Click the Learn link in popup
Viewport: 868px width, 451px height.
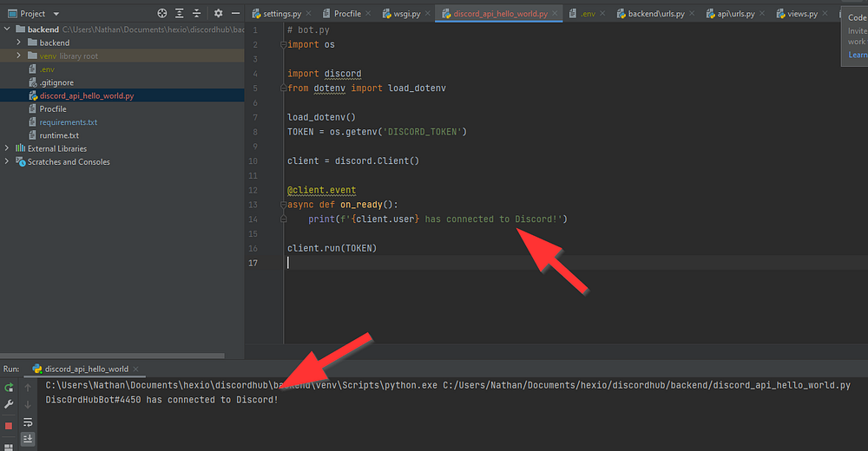(x=858, y=55)
